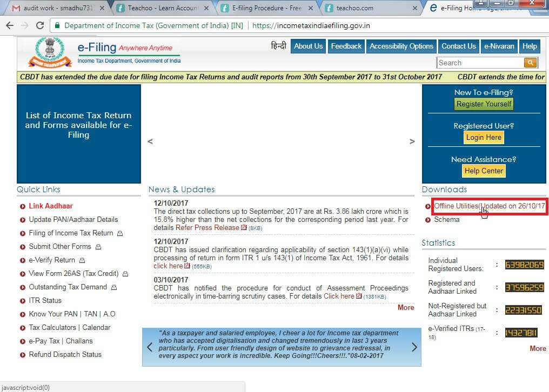Click Register Yourself button

pos(484,104)
